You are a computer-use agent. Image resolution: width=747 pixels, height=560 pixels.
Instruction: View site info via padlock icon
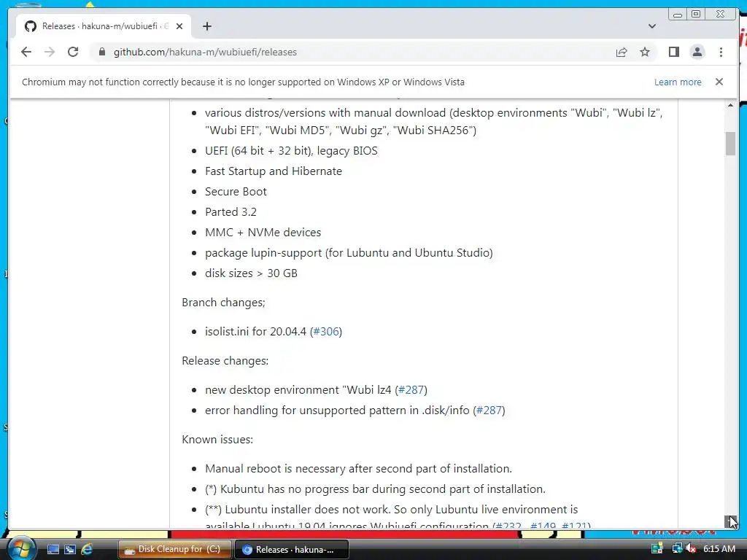102,52
